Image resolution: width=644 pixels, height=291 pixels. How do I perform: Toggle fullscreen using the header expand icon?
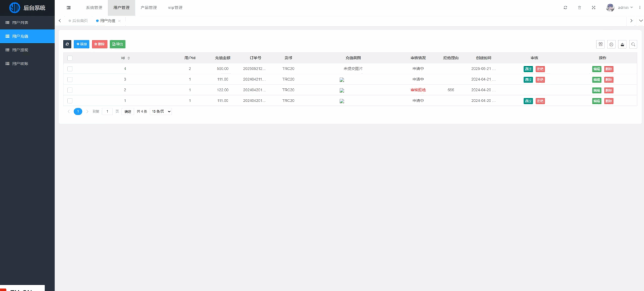594,8
